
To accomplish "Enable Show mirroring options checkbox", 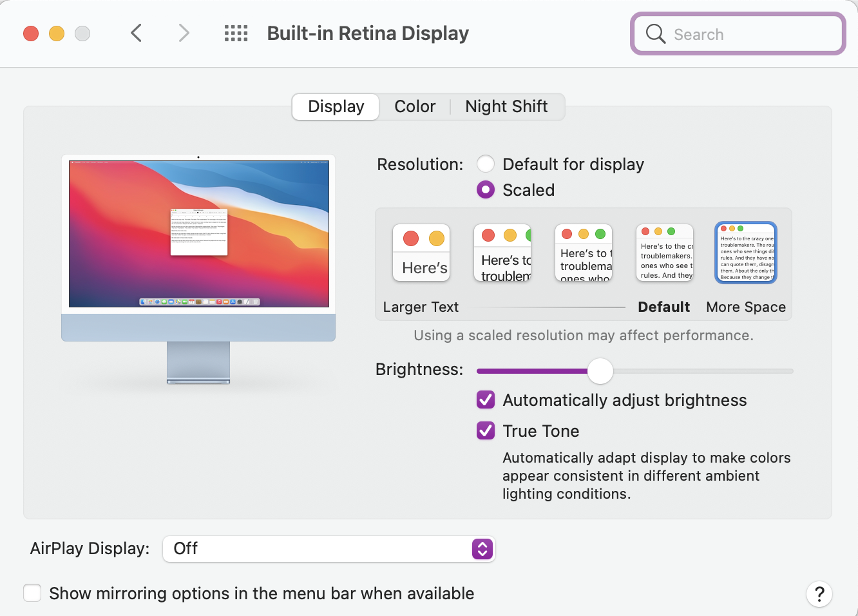I will pos(32,593).
